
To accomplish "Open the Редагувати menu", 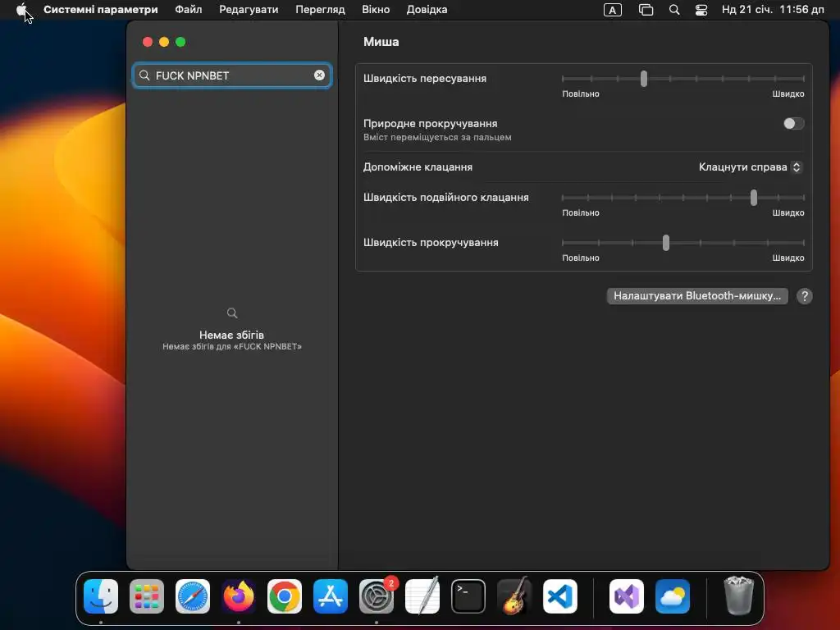I will tap(249, 10).
